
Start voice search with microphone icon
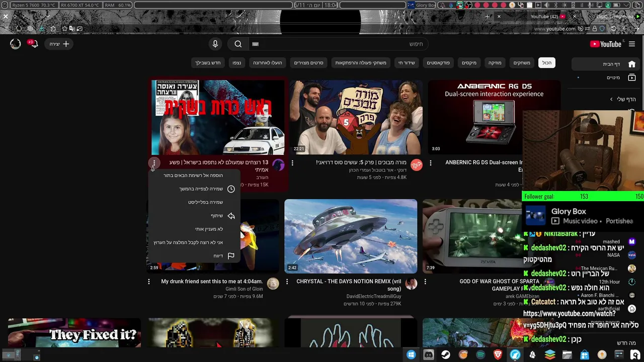pos(215,44)
